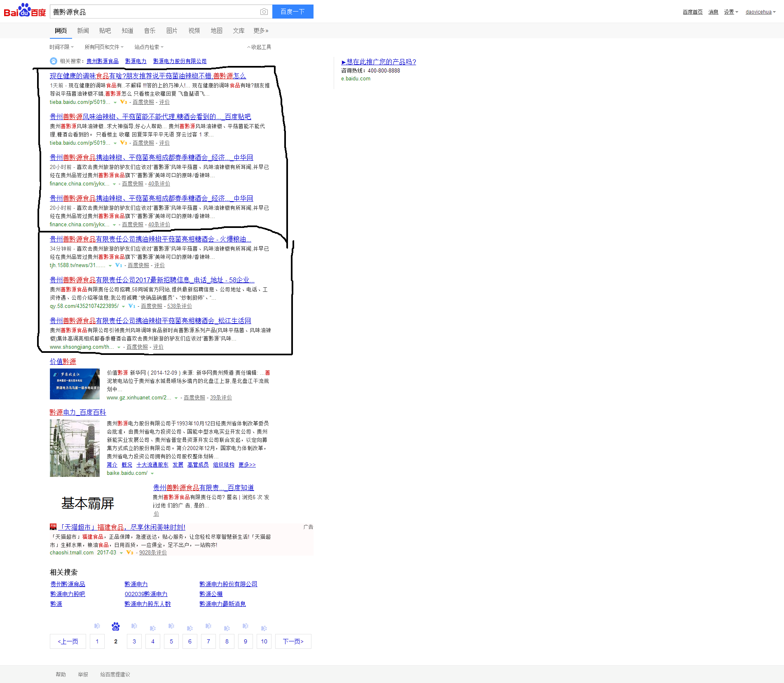
Task: Open result 现在健康的调味食品有啥
Action: 148,76
